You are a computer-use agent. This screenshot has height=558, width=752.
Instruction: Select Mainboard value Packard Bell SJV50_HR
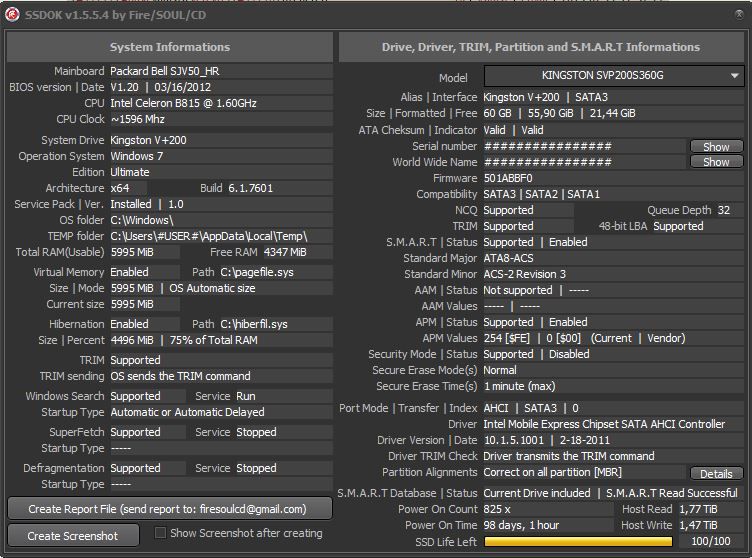(164, 71)
